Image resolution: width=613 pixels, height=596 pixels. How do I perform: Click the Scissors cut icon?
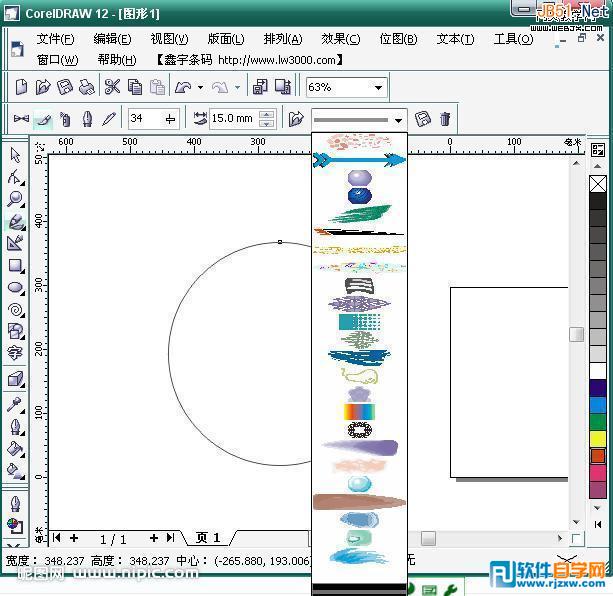pyautogui.click(x=112, y=87)
